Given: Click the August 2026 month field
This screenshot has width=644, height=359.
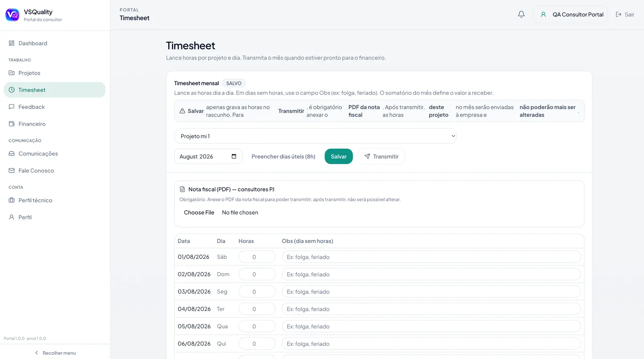Looking at the screenshot, I should pyautogui.click(x=208, y=156).
